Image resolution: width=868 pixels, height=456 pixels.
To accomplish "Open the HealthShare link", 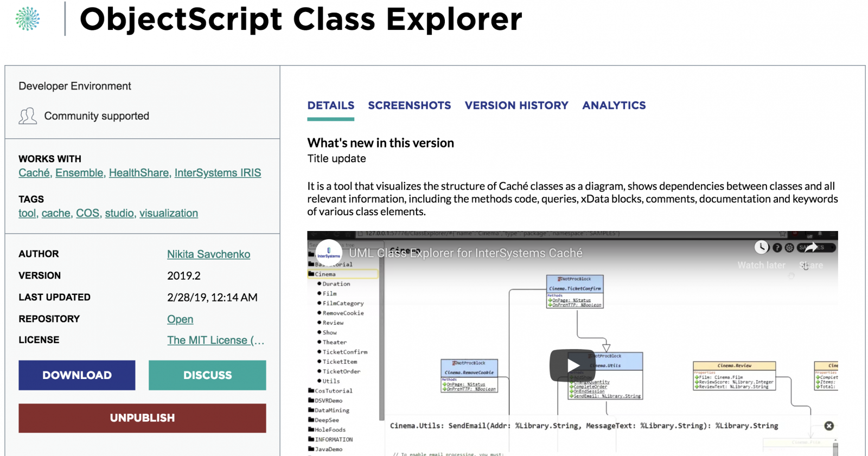I will 139,173.
